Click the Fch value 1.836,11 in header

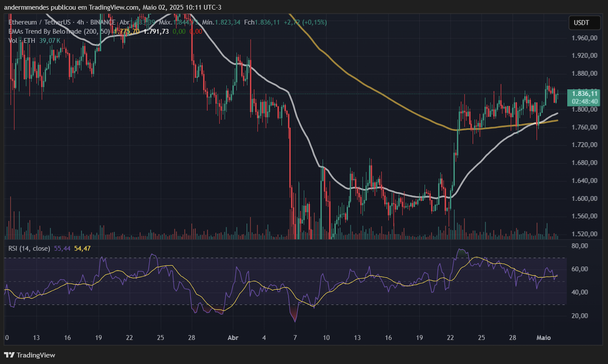[269, 22]
